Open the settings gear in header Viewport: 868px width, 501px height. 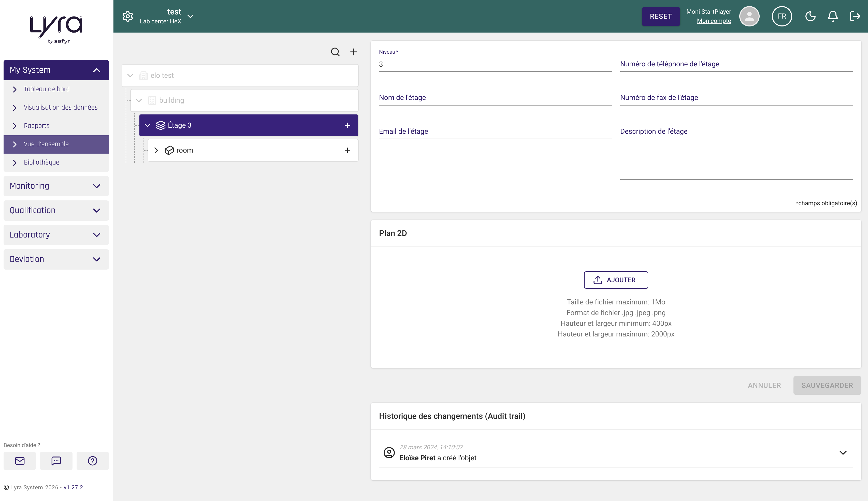(127, 16)
